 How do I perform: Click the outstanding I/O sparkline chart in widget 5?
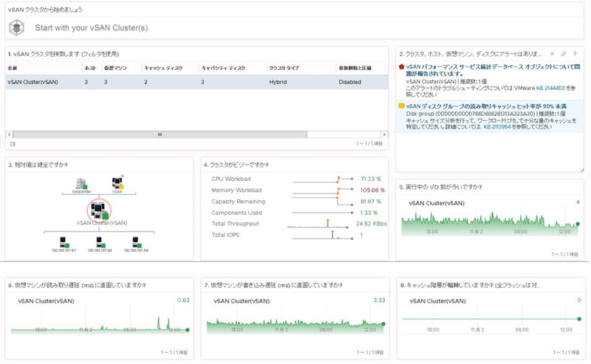click(490, 224)
